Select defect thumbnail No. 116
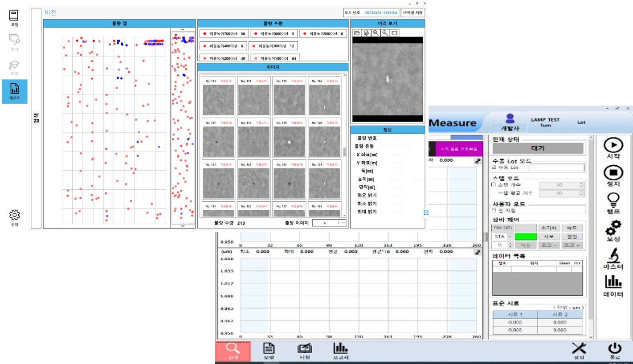Viewport: 633px width, 364px height. coord(324,97)
